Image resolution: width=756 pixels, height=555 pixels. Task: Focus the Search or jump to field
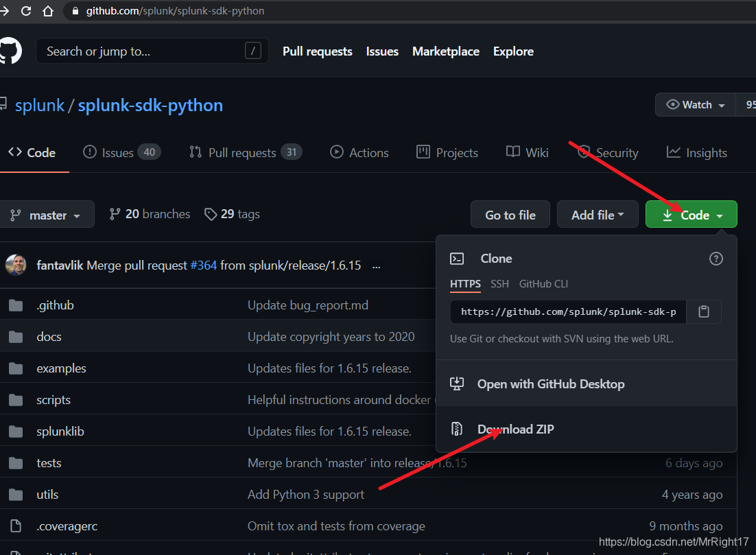point(152,51)
